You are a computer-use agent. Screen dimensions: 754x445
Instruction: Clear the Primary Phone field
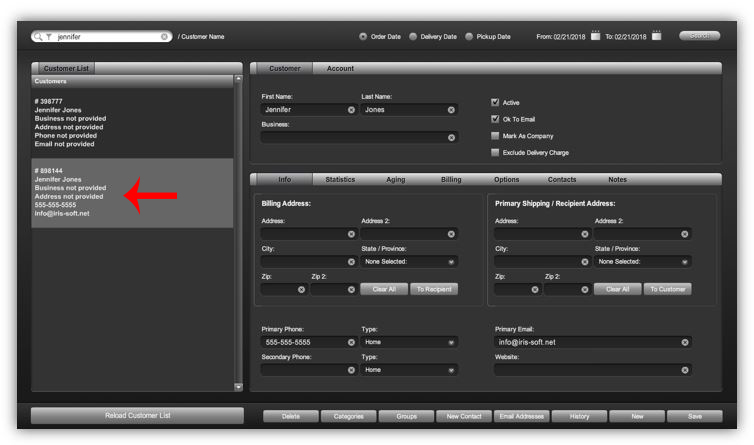[352, 343]
